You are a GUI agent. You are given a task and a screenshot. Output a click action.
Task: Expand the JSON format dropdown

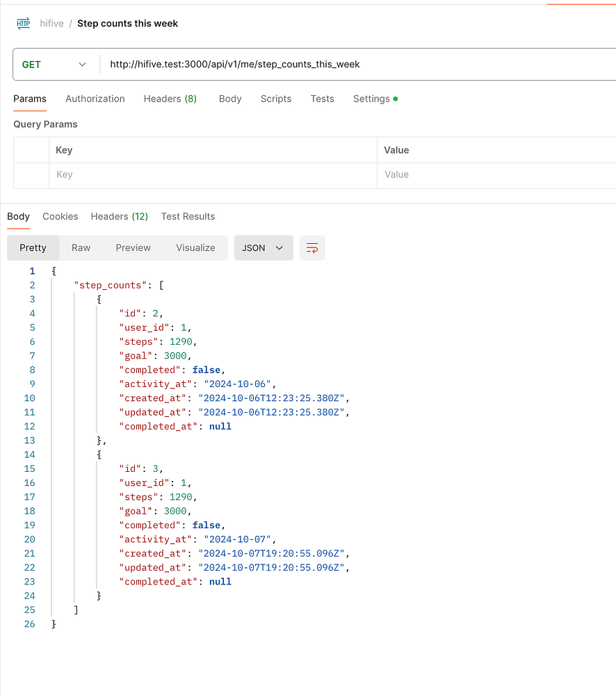coord(263,248)
